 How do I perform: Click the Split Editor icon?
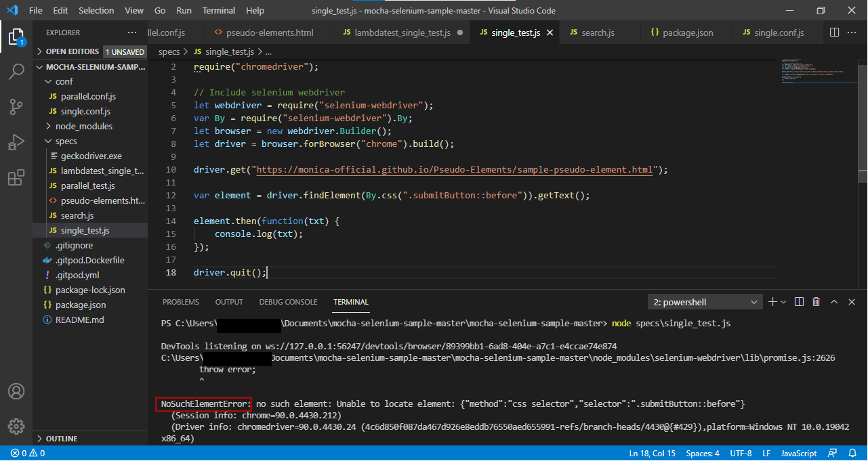(x=834, y=32)
